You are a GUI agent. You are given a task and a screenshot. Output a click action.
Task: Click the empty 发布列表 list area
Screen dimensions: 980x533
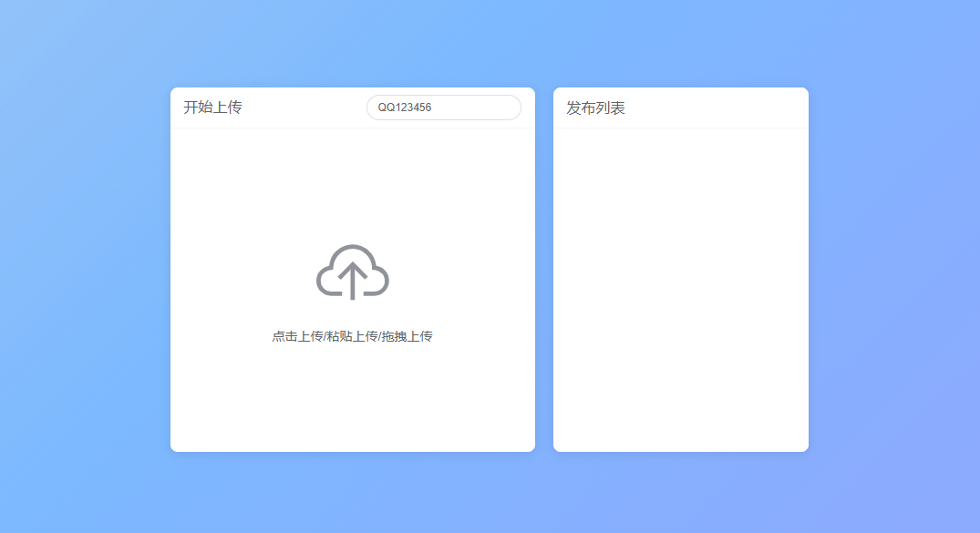680,292
